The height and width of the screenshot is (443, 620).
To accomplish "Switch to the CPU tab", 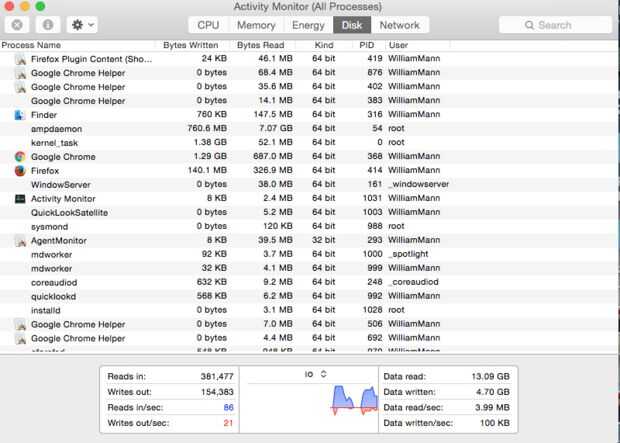I will coord(208,25).
